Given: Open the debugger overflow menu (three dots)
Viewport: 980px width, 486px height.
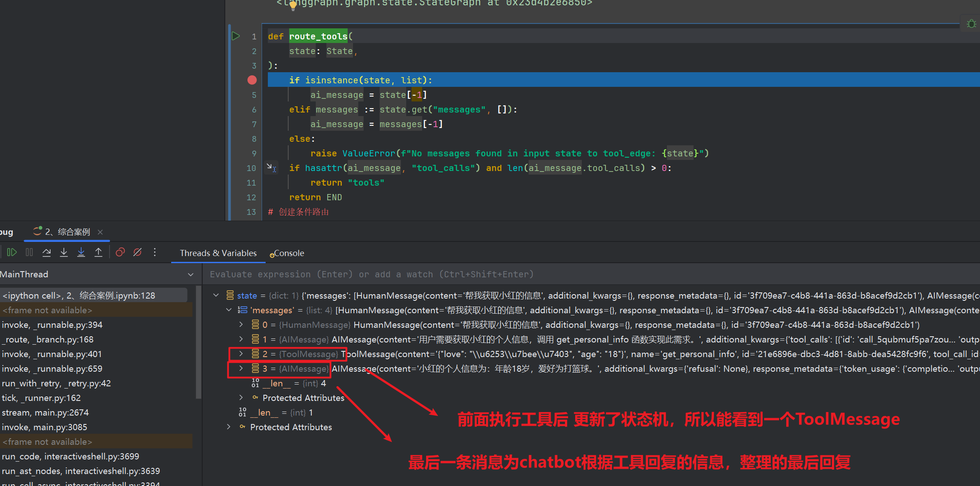Looking at the screenshot, I should [154, 252].
